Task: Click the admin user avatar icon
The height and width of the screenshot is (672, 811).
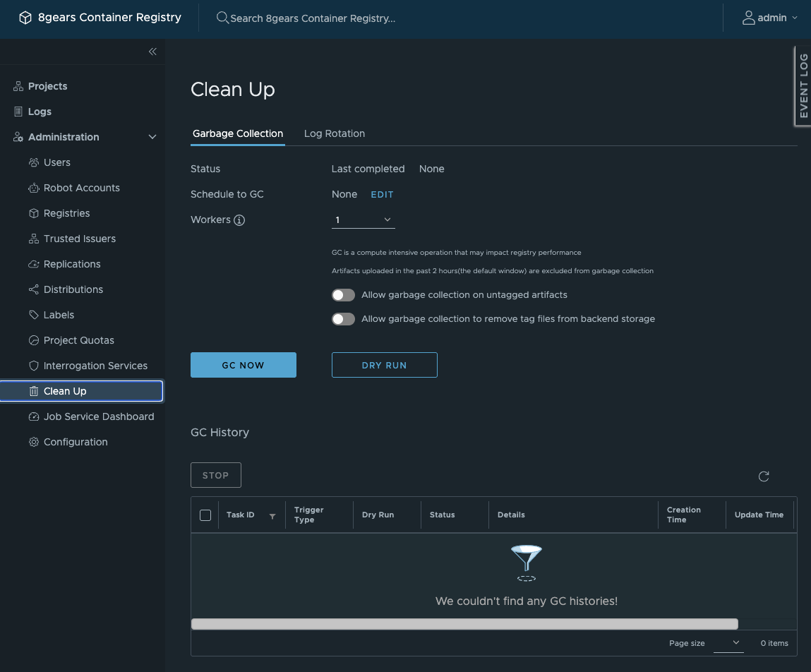Action: 748,18
